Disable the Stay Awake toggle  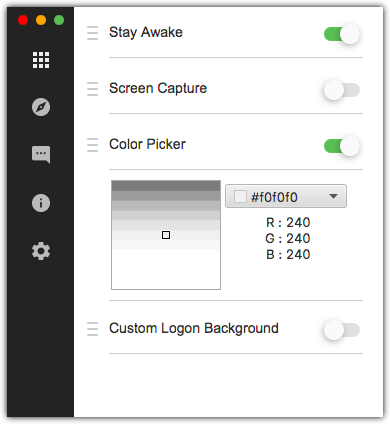342,34
